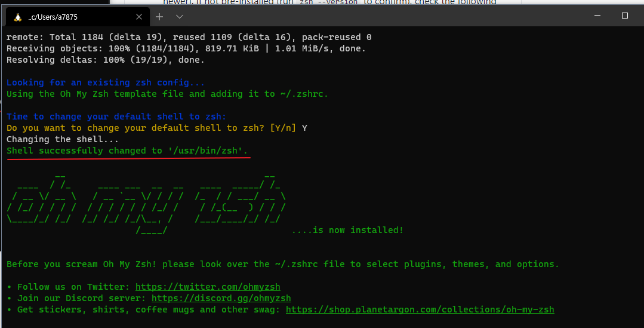Select the ..c/Users/a7875 terminal tab
The width and height of the screenshot is (644, 328).
(77, 17)
